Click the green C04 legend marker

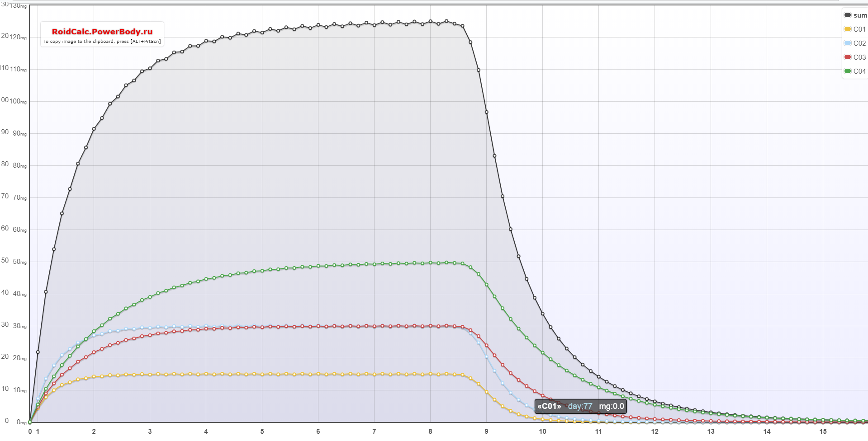tap(847, 71)
